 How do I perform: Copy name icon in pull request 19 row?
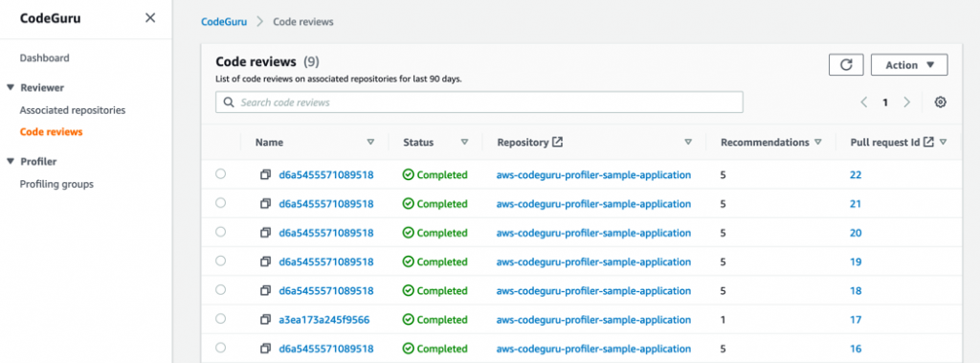(266, 261)
